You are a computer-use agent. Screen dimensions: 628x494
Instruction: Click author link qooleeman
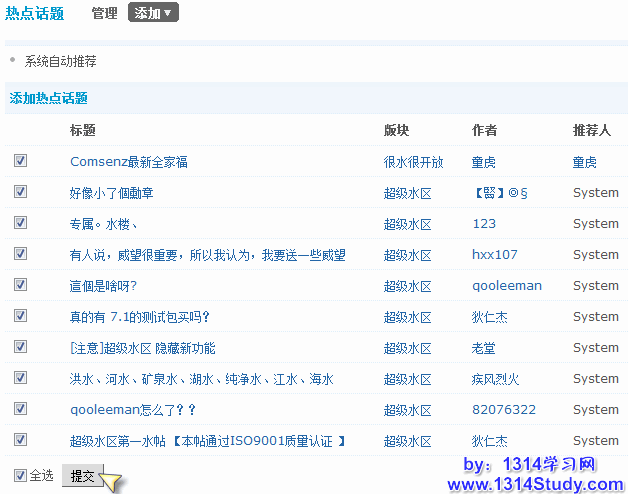pos(506,286)
